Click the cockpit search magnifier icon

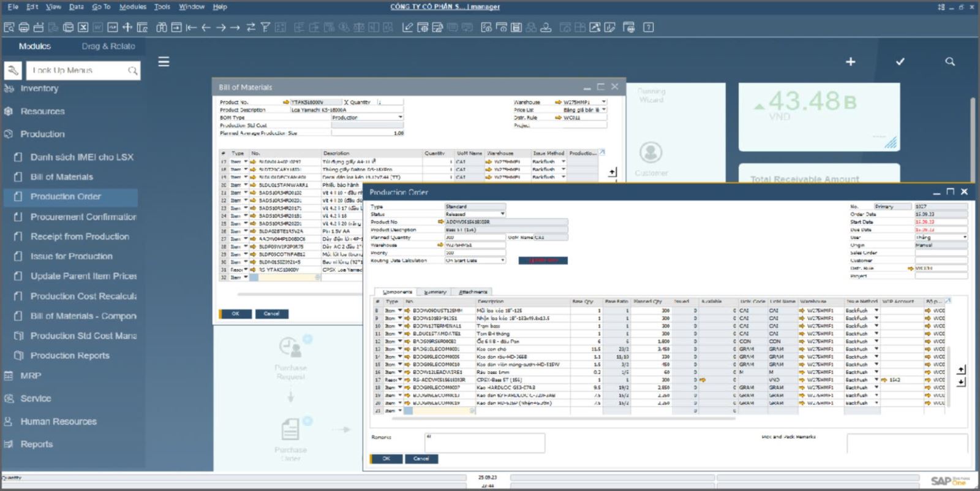pos(950,61)
